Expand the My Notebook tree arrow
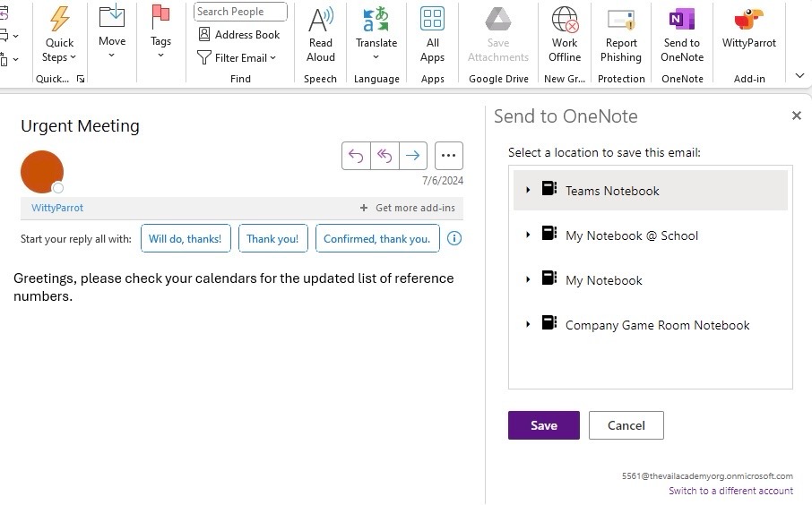This screenshot has height=505, width=812. (x=528, y=279)
